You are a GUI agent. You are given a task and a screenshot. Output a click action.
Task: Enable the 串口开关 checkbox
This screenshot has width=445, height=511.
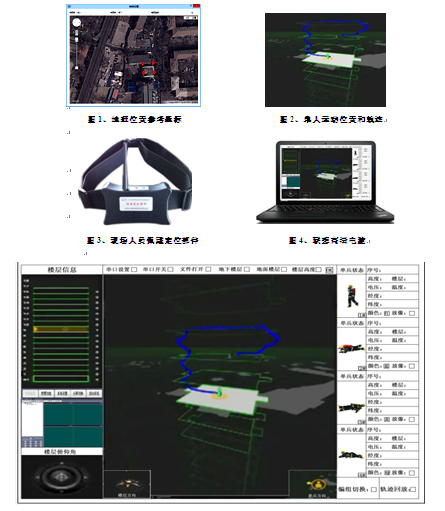point(170,269)
